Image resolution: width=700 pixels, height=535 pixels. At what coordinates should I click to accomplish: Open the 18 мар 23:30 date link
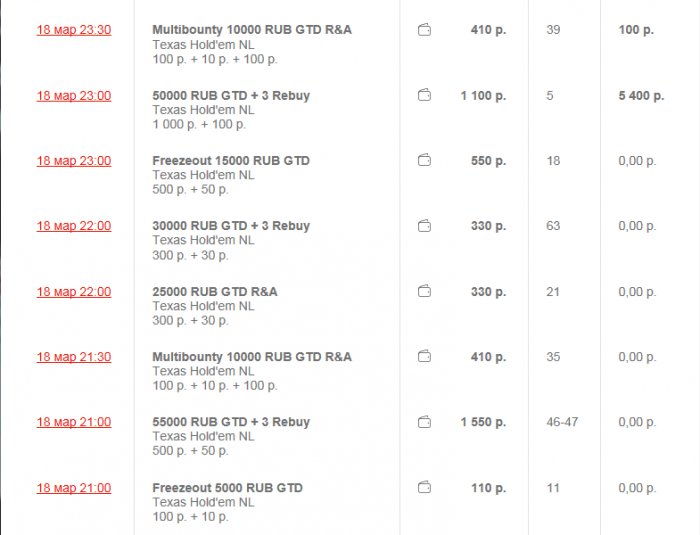tap(74, 30)
